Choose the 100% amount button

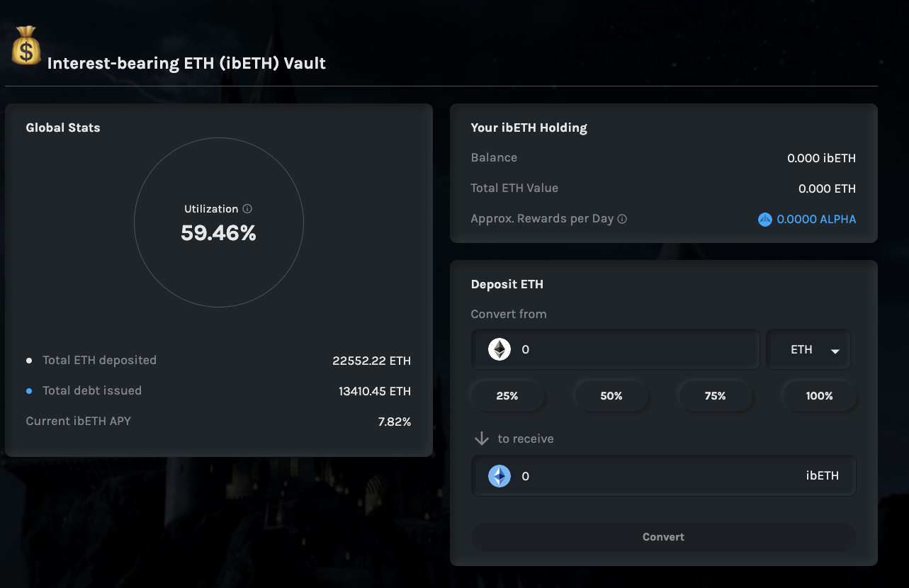(x=819, y=396)
